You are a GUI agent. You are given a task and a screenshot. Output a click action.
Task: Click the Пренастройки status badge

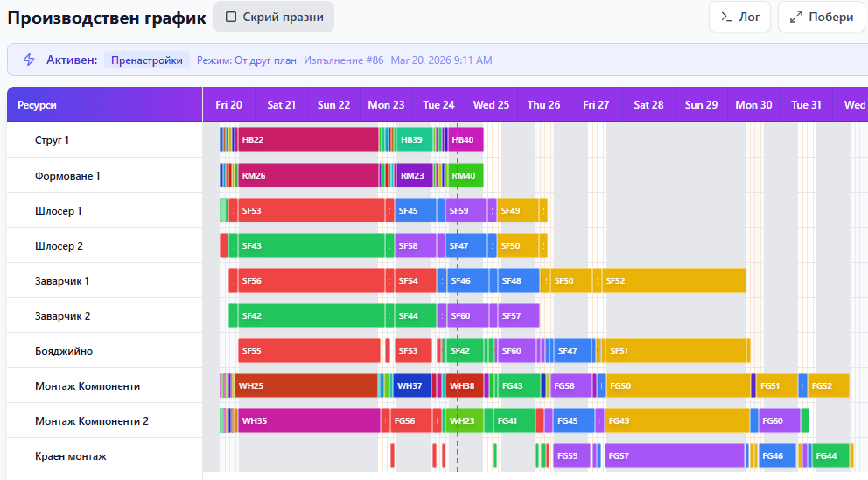[147, 60]
